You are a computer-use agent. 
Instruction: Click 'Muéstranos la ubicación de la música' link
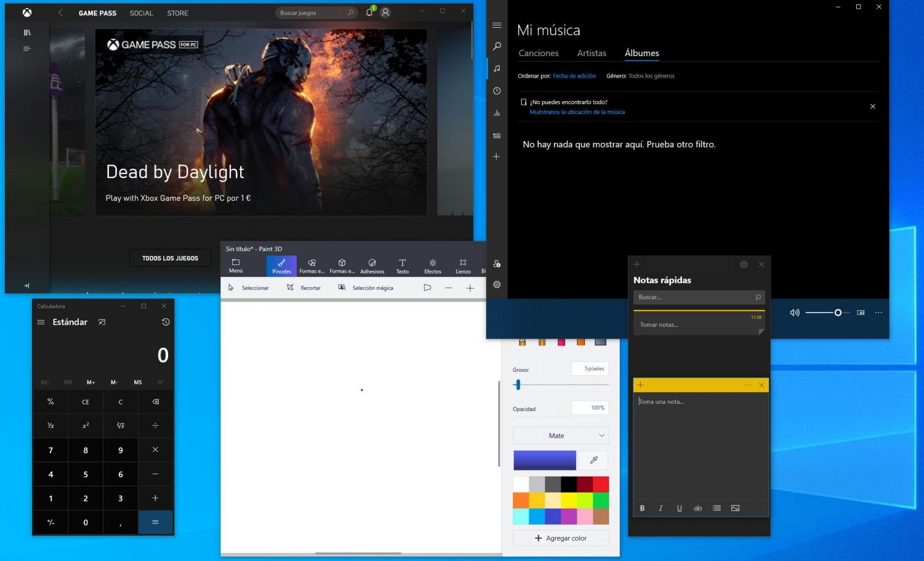click(x=577, y=112)
